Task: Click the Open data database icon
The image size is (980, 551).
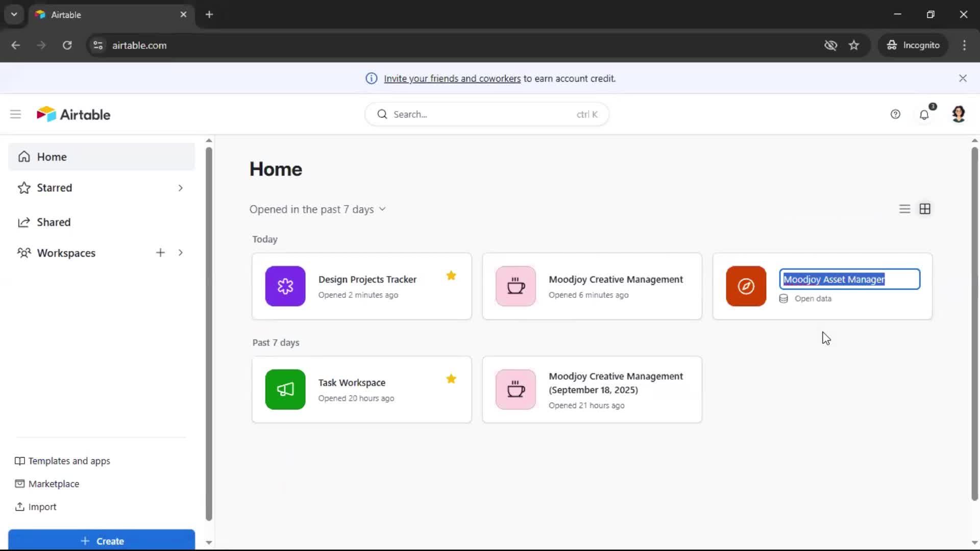Action: [x=783, y=298]
